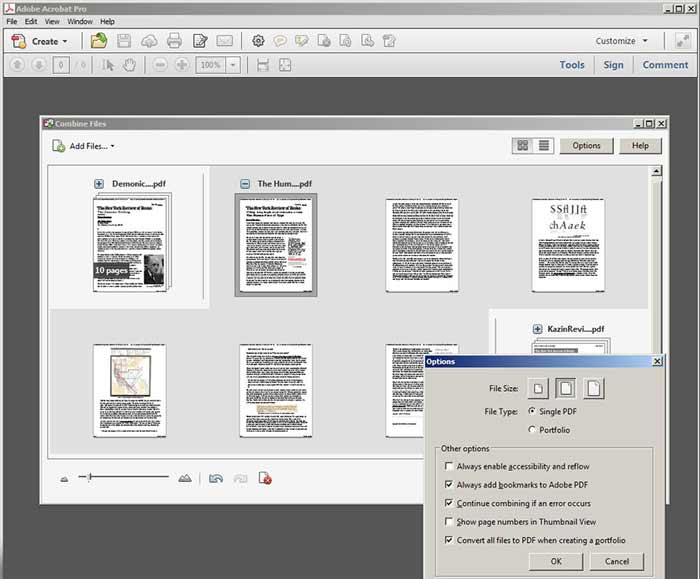Click the read mode expand icon
700x579 pixels.
click(x=682, y=41)
